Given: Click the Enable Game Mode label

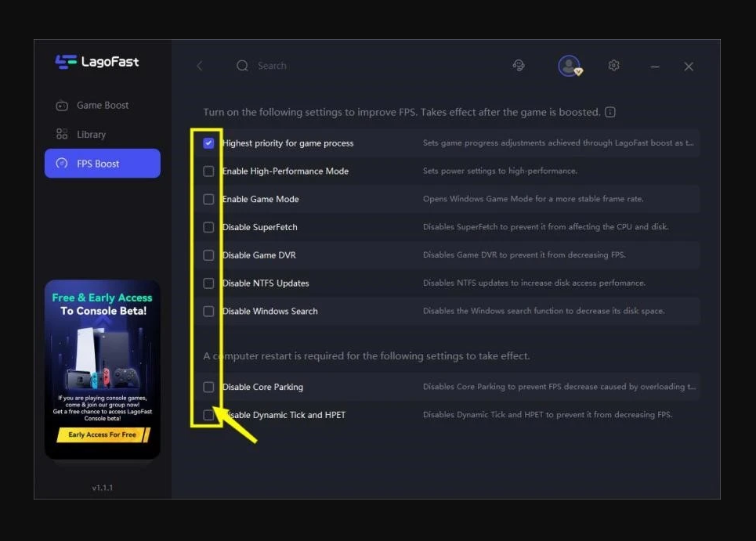Looking at the screenshot, I should click(x=260, y=199).
